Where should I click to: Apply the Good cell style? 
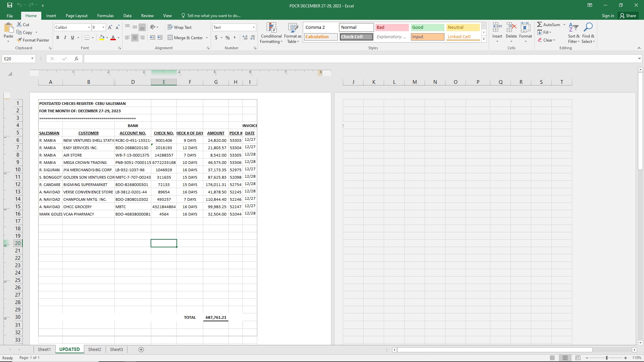(427, 27)
